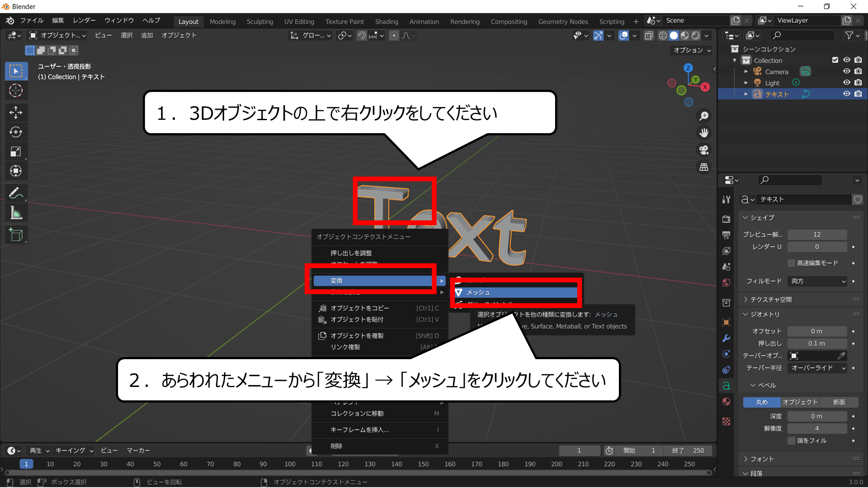Adjust the 押し出し 0.1 m field
Image resolution: width=868 pixels, height=488 pixels.
coord(817,344)
